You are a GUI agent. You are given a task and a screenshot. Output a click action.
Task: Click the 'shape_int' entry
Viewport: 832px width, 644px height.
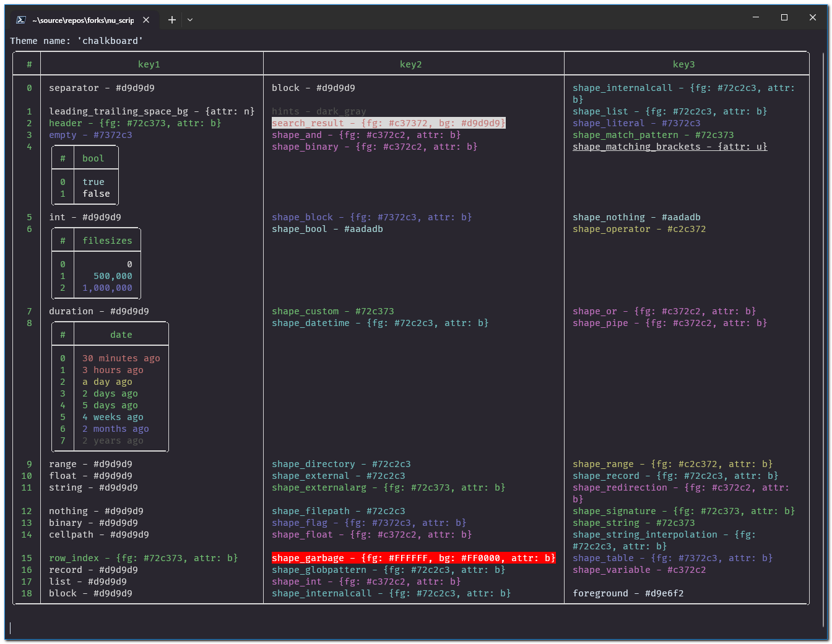tap(366, 582)
